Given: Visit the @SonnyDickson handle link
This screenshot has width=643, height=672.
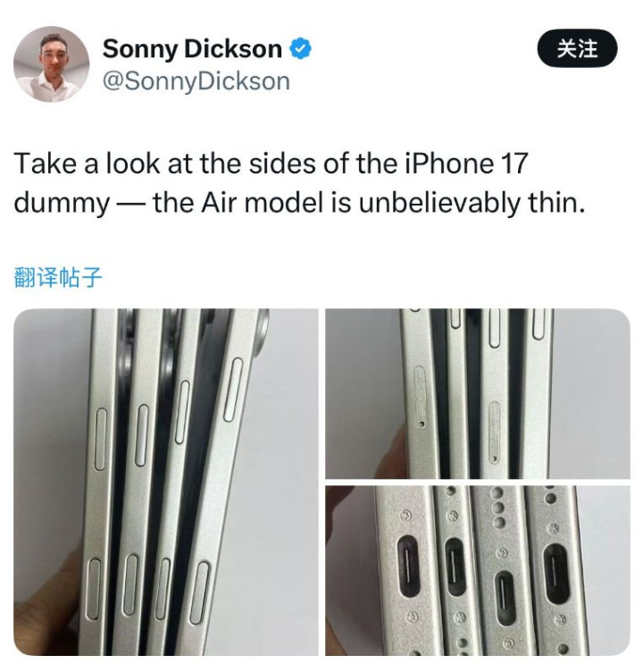Looking at the screenshot, I should (196, 81).
